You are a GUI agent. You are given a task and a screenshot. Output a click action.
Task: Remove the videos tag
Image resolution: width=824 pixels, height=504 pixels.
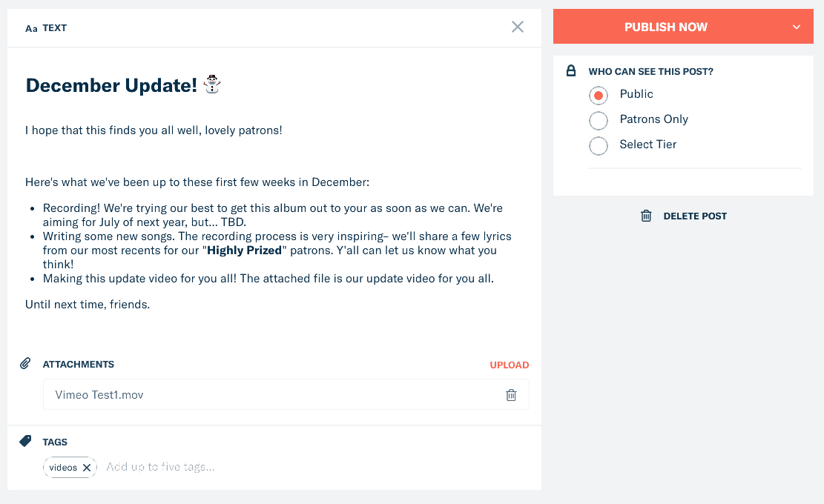pyautogui.click(x=87, y=468)
